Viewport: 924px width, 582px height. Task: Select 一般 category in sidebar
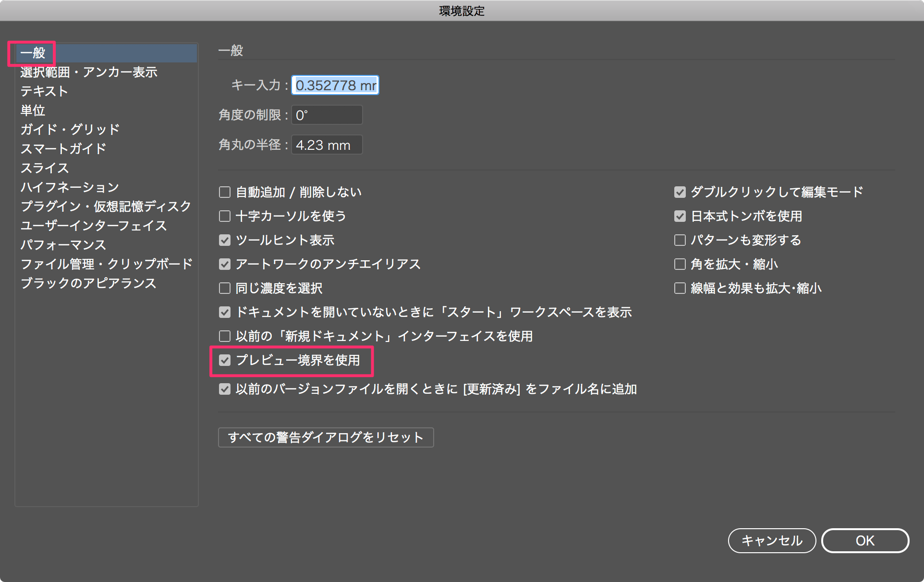tap(107, 53)
